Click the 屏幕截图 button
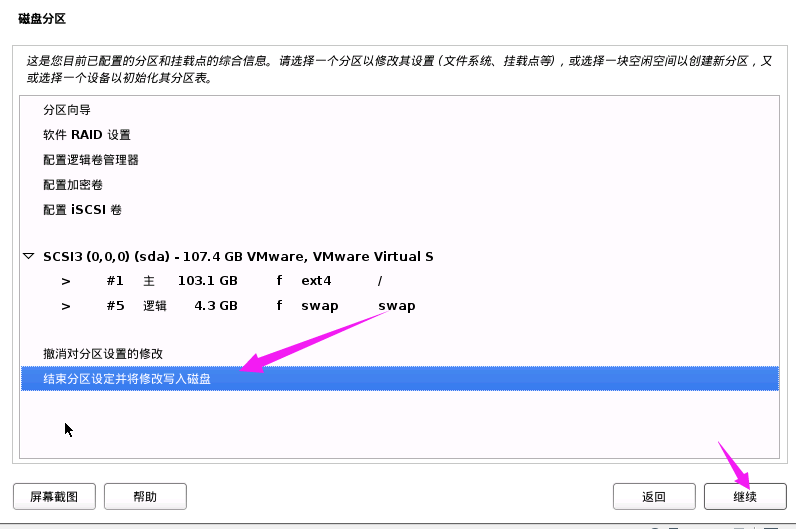Screen dimensions: 796x529 (x=54, y=497)
